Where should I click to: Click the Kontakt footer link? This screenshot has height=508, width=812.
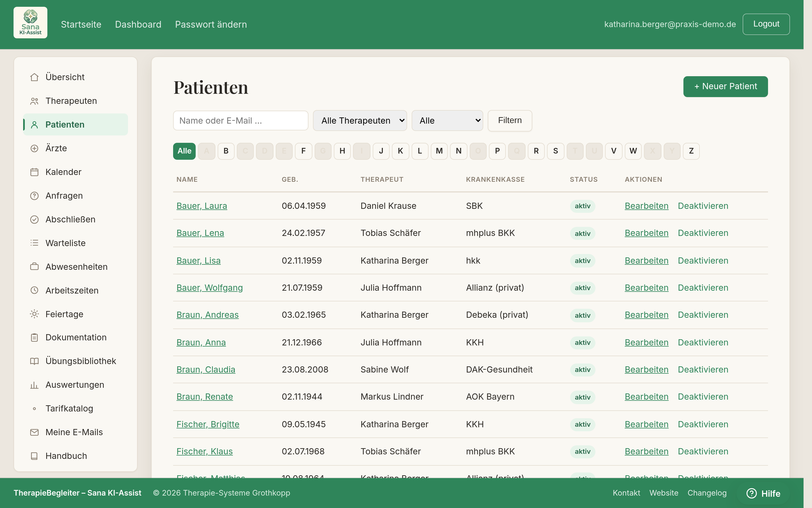tap(626, 493)
